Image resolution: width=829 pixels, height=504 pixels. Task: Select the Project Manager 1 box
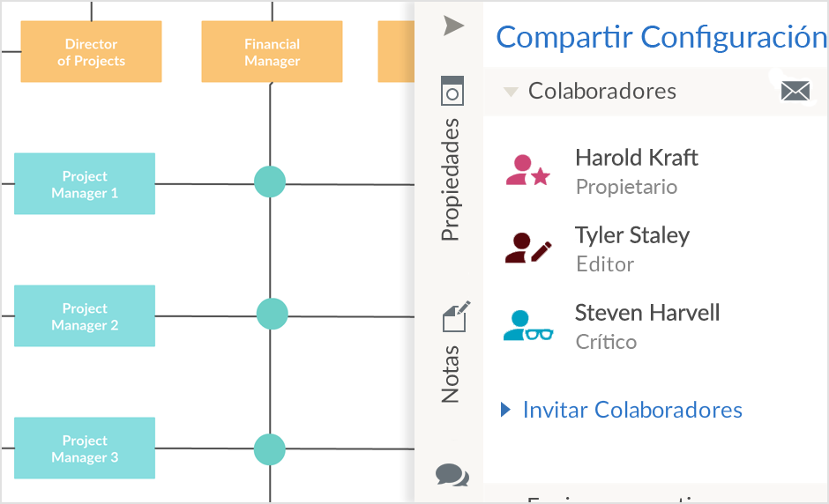[85, 184]
